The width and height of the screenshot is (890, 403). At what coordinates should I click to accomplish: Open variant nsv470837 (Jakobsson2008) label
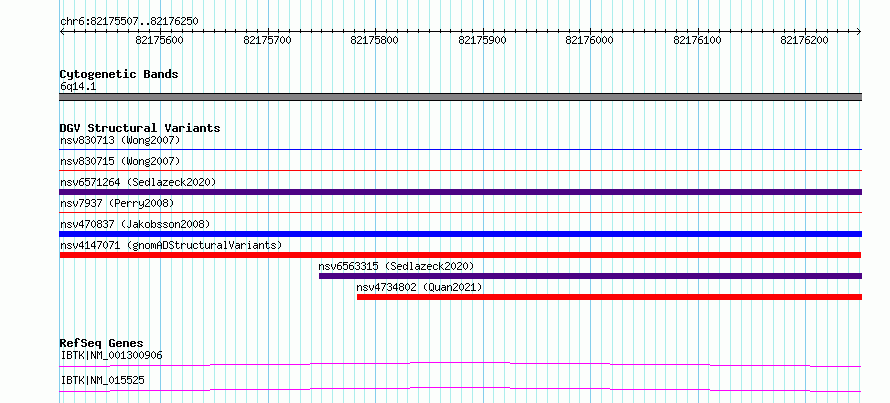point(135,224)
